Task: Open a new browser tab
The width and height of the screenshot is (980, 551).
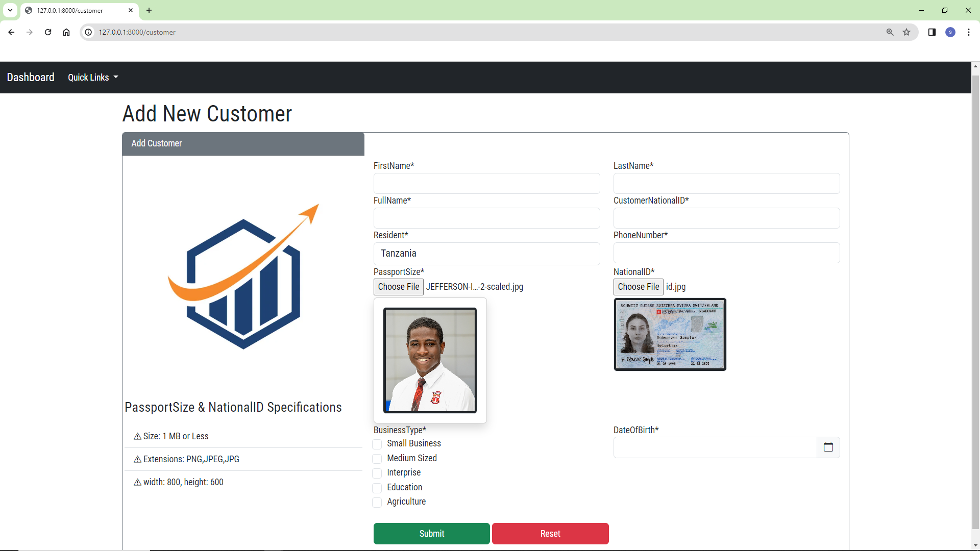Action: click(149, 10)
